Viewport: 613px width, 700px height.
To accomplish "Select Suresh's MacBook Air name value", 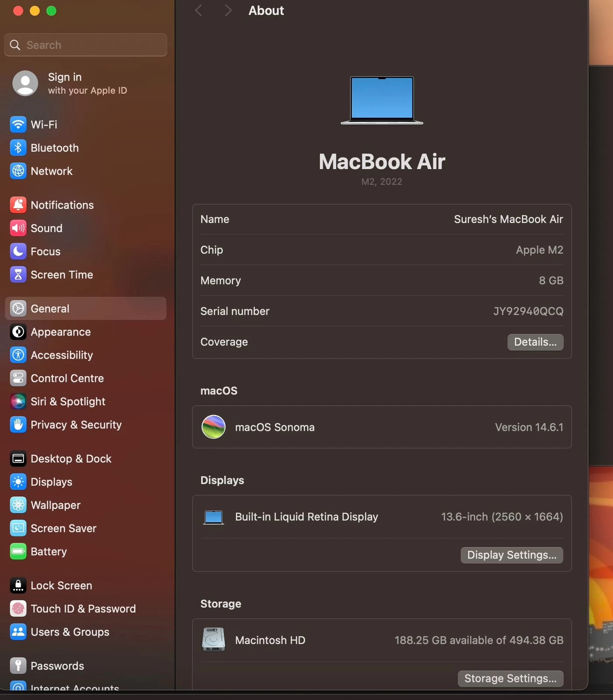I will click(x=509, y=219).
